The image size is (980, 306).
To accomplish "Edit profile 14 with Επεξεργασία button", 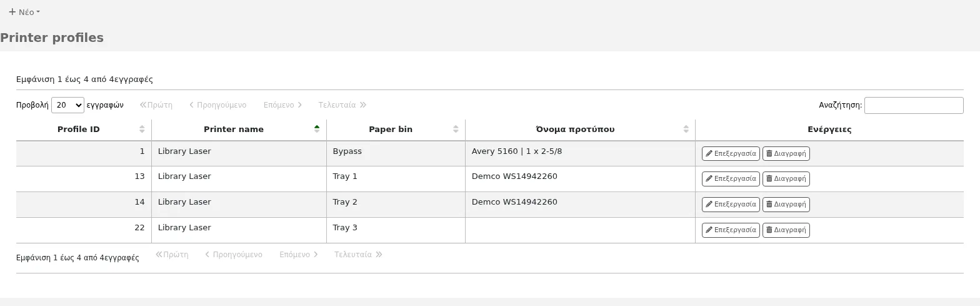I will coord(731,205).
